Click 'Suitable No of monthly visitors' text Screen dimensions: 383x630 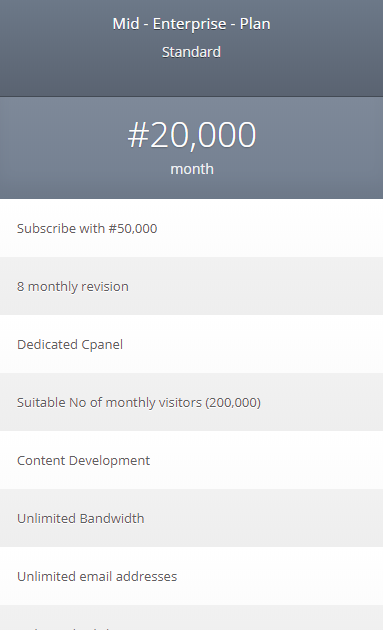point(109,402)
